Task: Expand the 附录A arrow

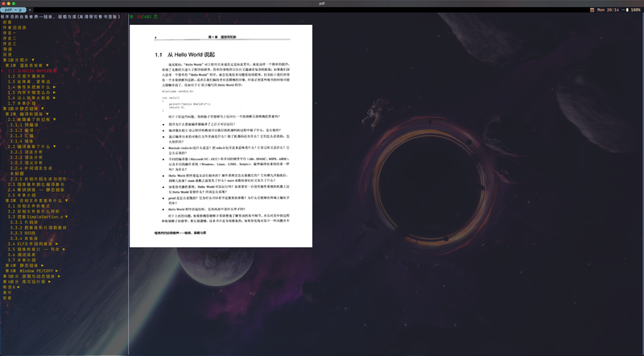Action: coord(19,287)
